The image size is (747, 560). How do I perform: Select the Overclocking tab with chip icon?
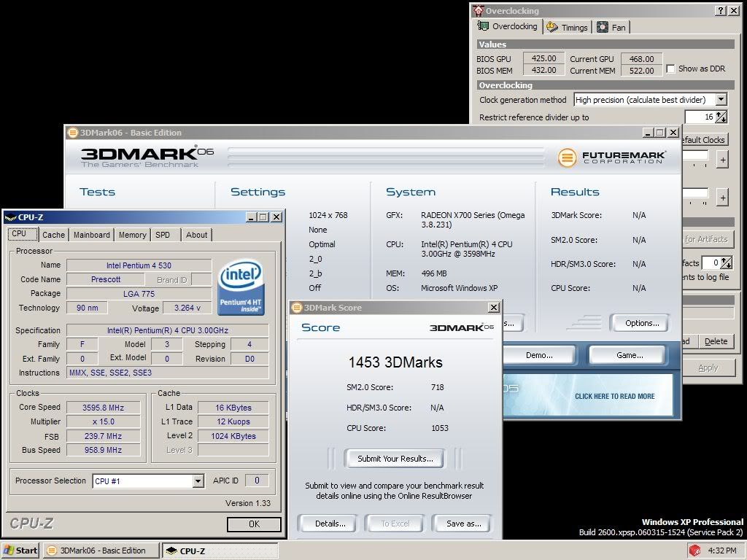[508, 26]
